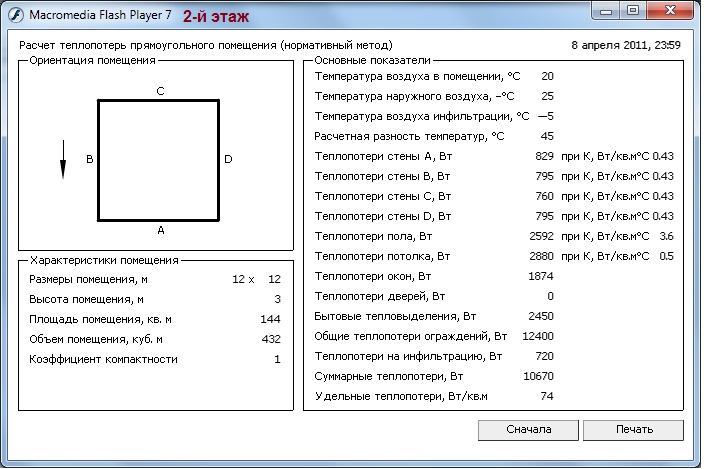Click the Flash Player title bar icon
Viewport: 704px width, 469px height.
coord(11,17)
